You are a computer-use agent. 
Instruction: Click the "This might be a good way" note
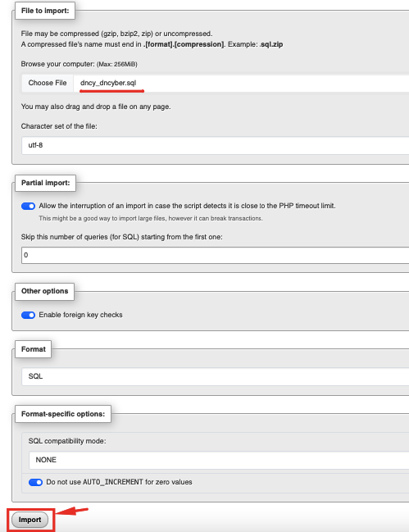(x=151, y=219)
